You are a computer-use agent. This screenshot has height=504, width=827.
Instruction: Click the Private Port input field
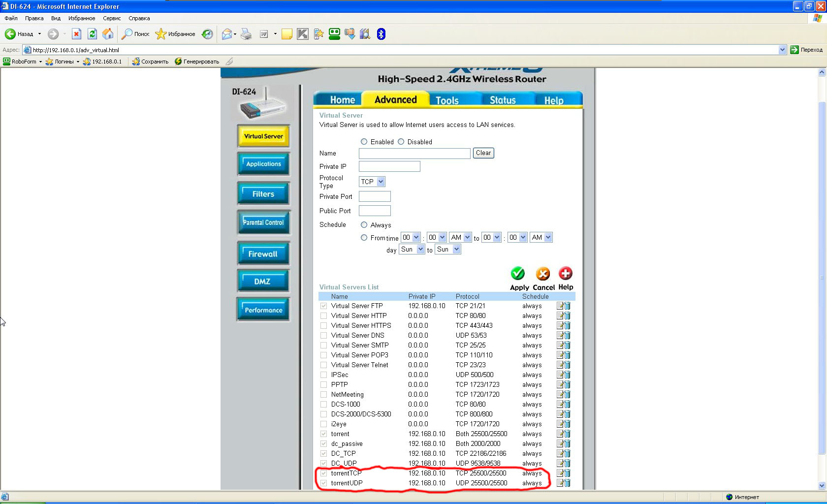375,196
